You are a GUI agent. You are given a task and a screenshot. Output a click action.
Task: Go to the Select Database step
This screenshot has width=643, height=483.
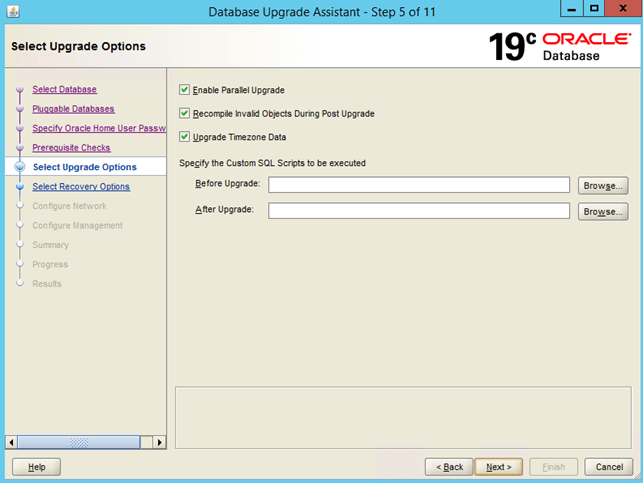pos(64,90)
